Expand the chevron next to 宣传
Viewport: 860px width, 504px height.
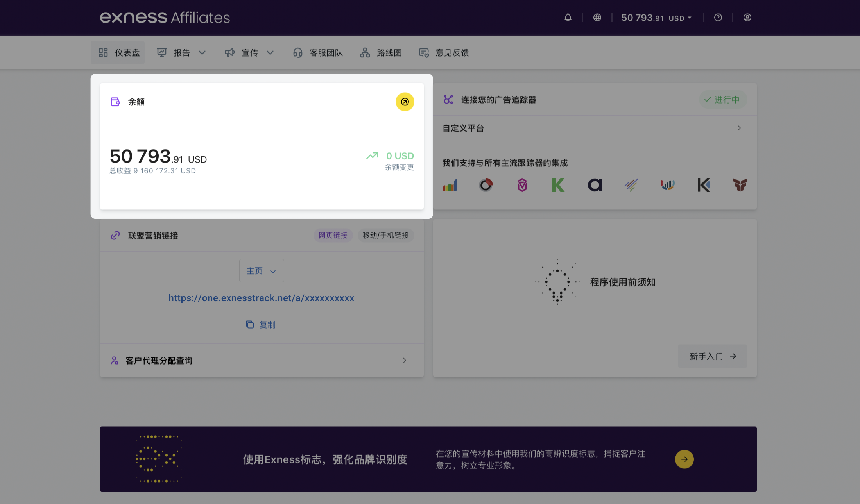[x=270, y=53]
